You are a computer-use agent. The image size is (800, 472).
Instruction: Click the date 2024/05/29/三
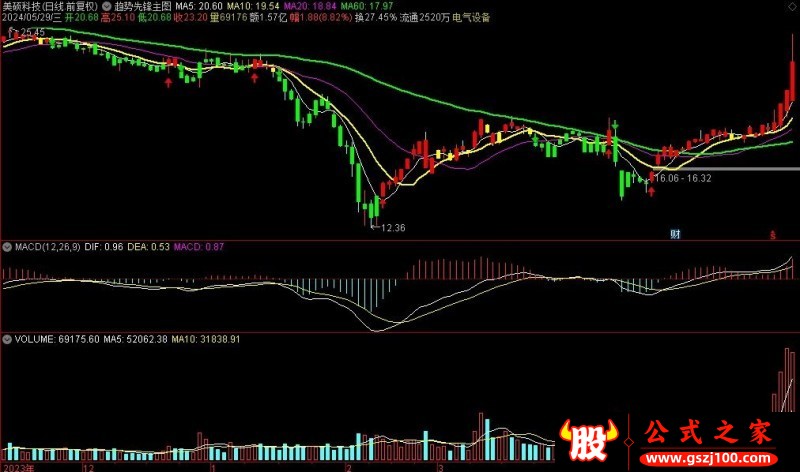(x=32, y=18)
